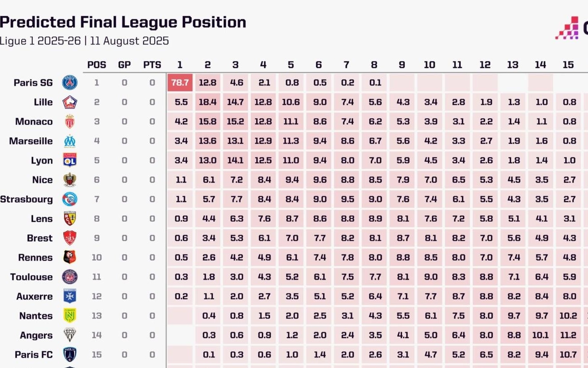
Task: Click the Rennes club crest
Action: click(x=70, y=258)
